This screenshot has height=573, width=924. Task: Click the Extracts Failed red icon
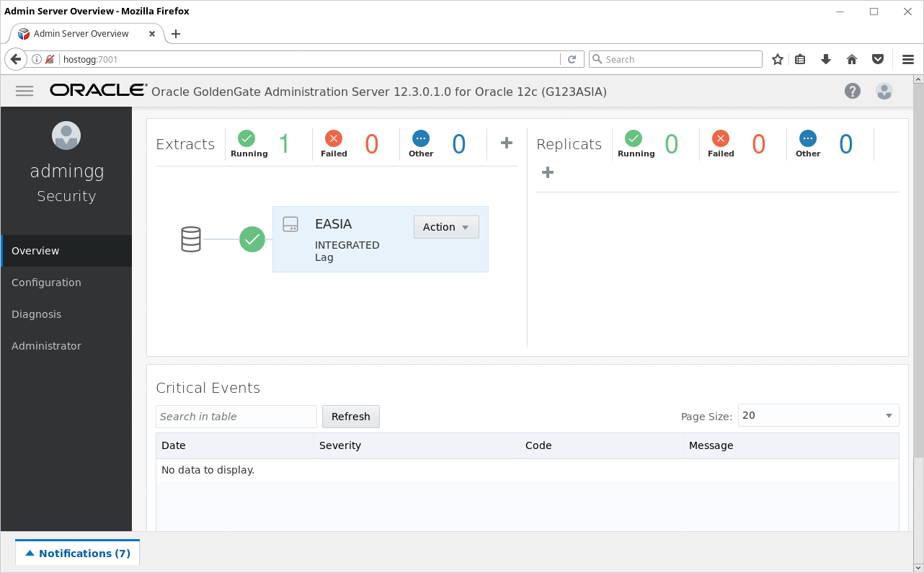tap(334, 138)
